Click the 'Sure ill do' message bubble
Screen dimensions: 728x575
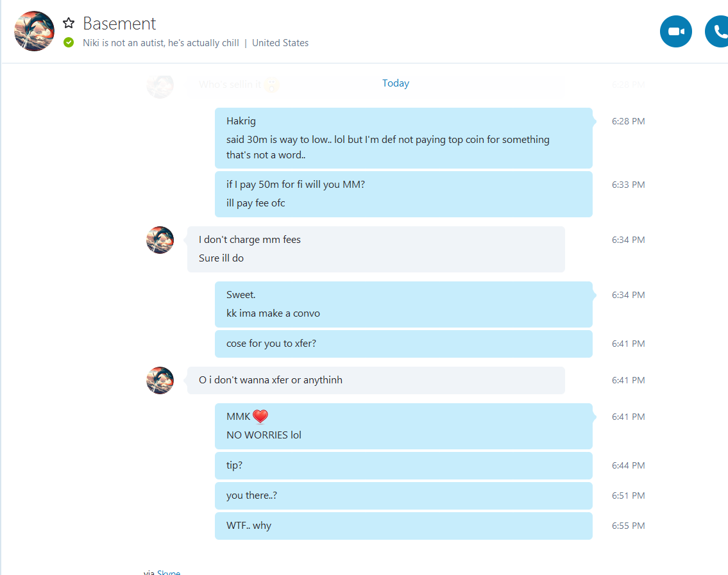click(375, 258)
